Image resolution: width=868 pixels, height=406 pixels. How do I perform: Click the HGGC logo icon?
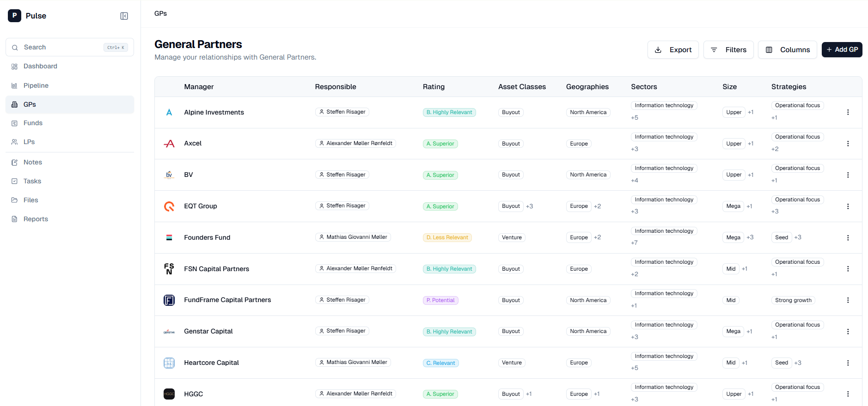tap(169, 394)
